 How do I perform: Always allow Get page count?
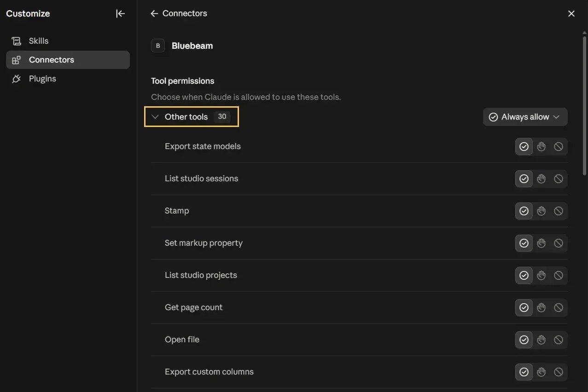tap(524, 308)
